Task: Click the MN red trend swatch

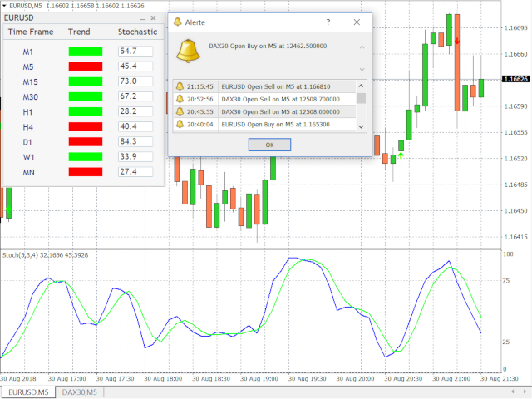Action: 86,172
